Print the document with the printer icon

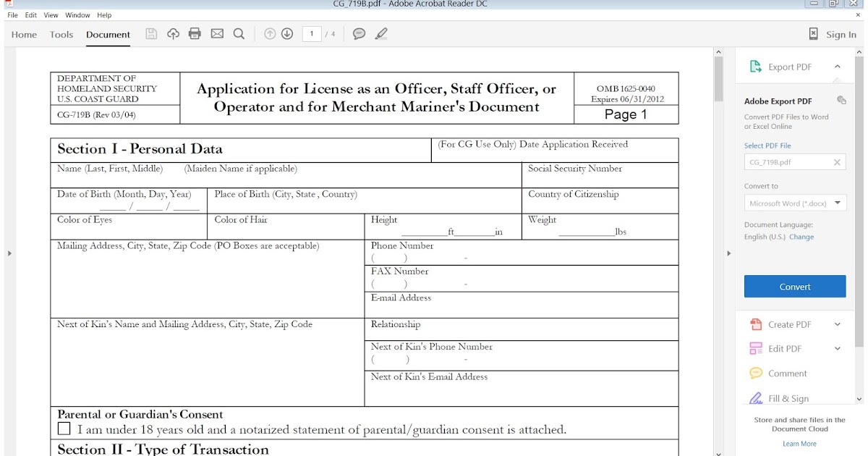point(195,34)
